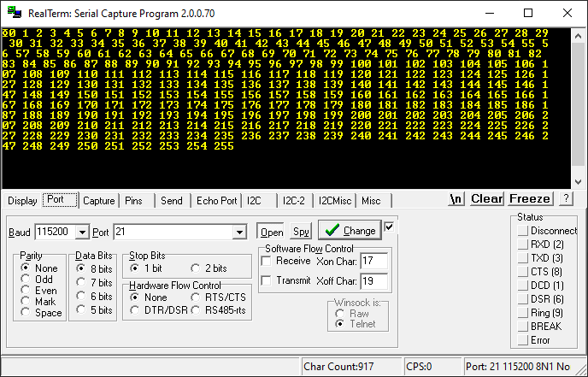Open the Send tab
This screenshot has height=377, width=588.
(173, 201)
